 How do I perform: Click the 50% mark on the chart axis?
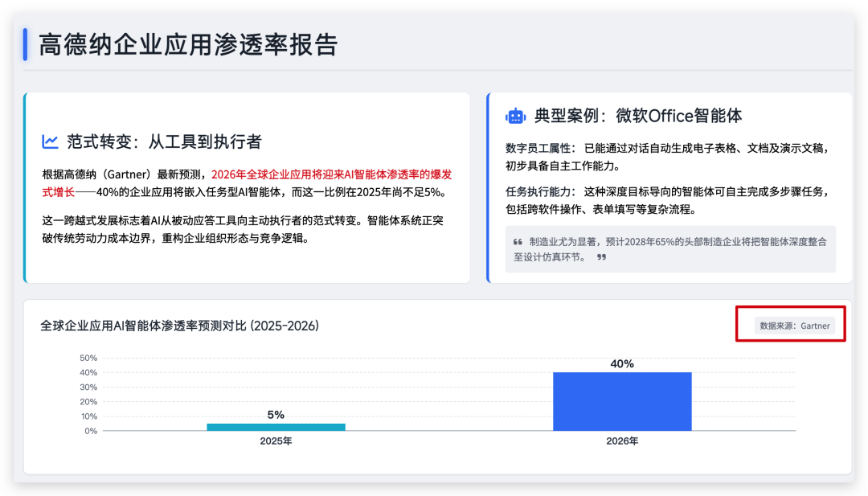tap(88, 358)
